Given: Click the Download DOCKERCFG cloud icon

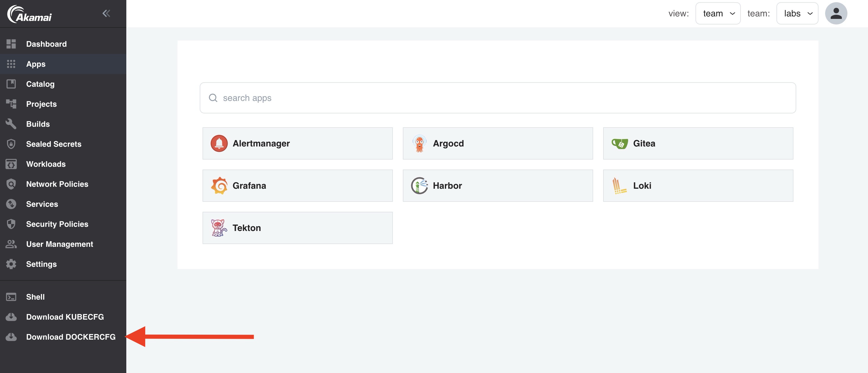Looking at the screenshot, I should [11, 337].
